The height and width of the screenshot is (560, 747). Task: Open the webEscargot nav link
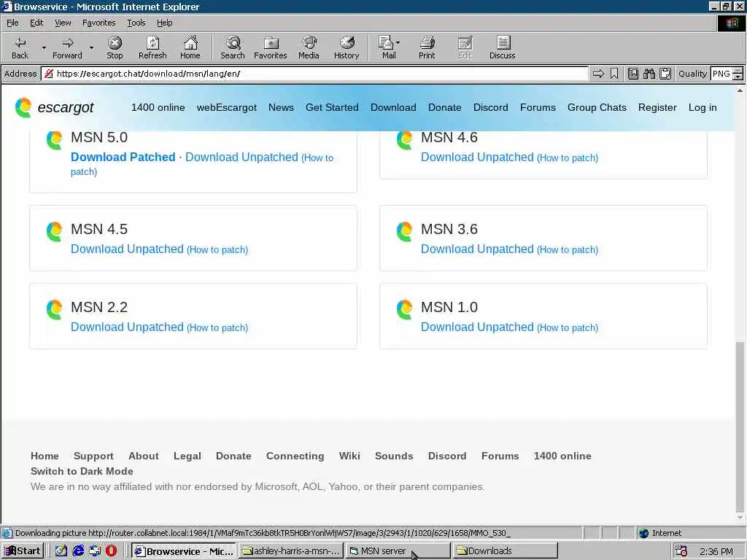tap(227, 108)
